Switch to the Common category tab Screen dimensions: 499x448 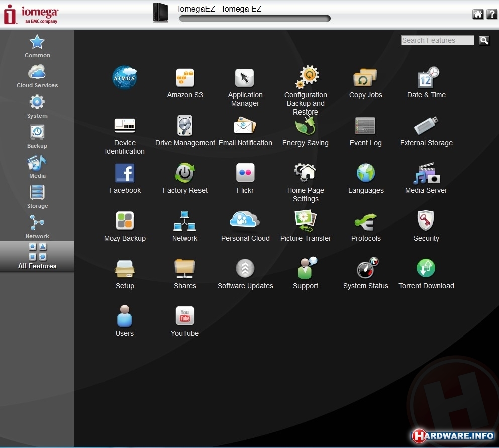tap(37, 46)
